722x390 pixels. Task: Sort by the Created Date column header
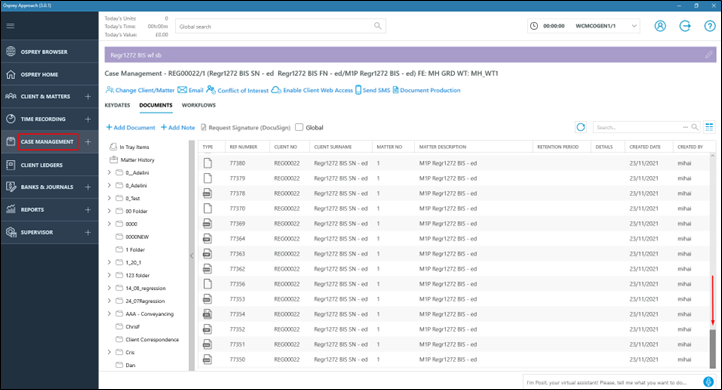[645, 147]
